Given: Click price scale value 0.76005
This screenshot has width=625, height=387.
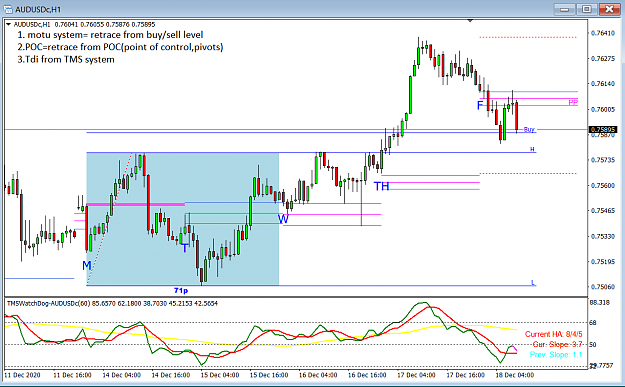Looking at the screenshot, I should [603, 109].
